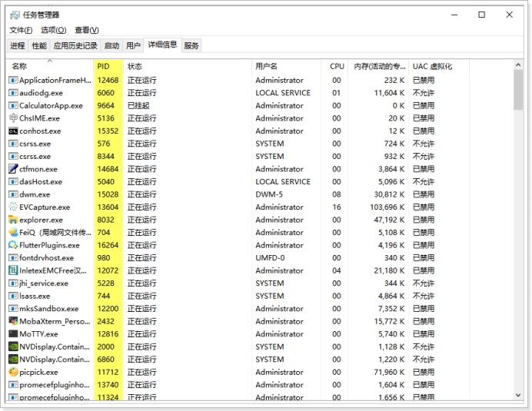This screenshot has width=532, height=411.
Task: Click memory value 71,960 K
Action: tap(389, 373)
